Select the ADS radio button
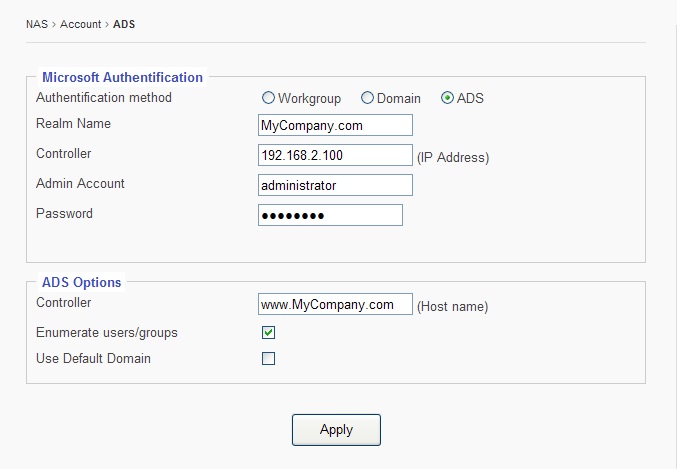677x469 pixels. 447,98
